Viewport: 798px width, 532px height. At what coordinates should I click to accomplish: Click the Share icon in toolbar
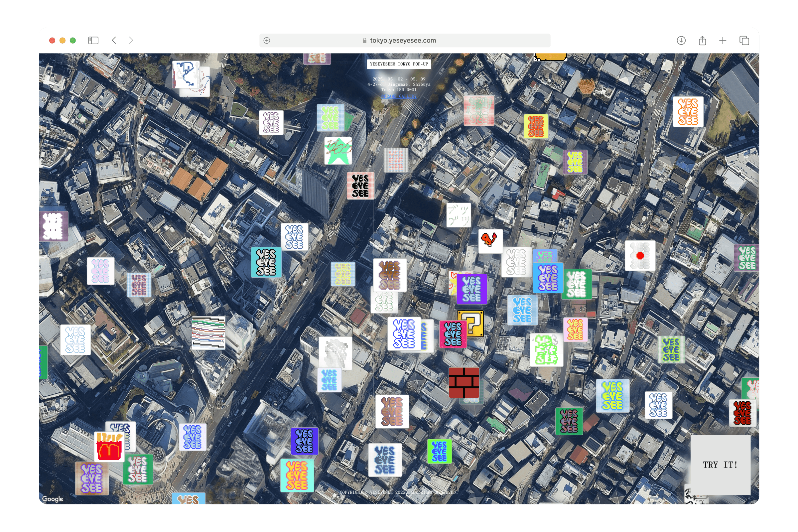[702, 40]
